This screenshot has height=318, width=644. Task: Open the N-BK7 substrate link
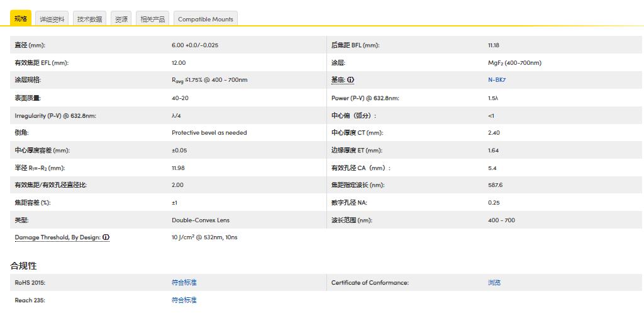coord(497,80)
